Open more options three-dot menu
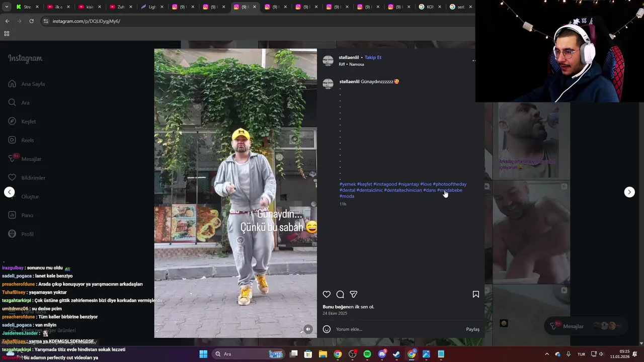Image resolution: width=644 pixels, height=362 pixels. 473,60
